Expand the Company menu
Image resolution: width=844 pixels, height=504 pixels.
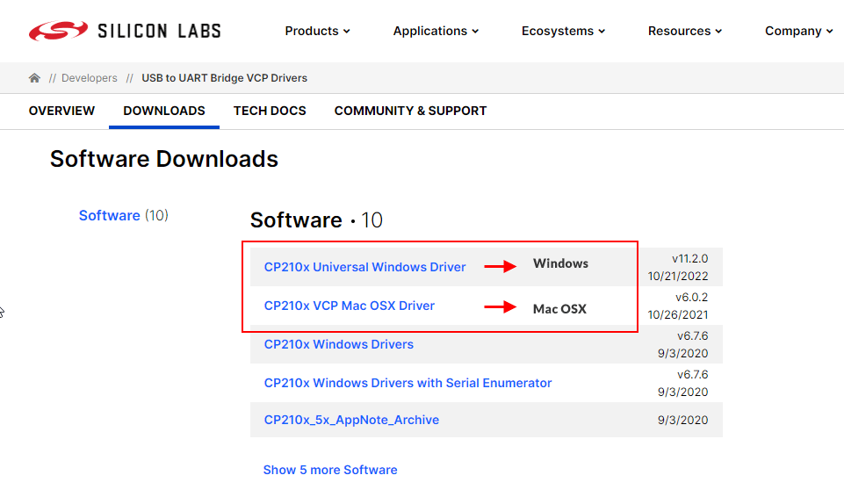798,31
